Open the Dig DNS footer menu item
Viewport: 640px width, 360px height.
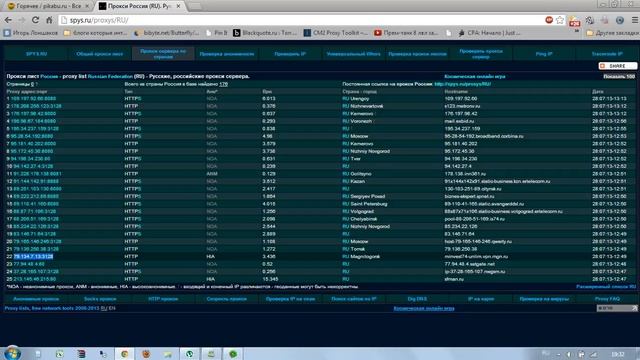[x=417, y=299]
